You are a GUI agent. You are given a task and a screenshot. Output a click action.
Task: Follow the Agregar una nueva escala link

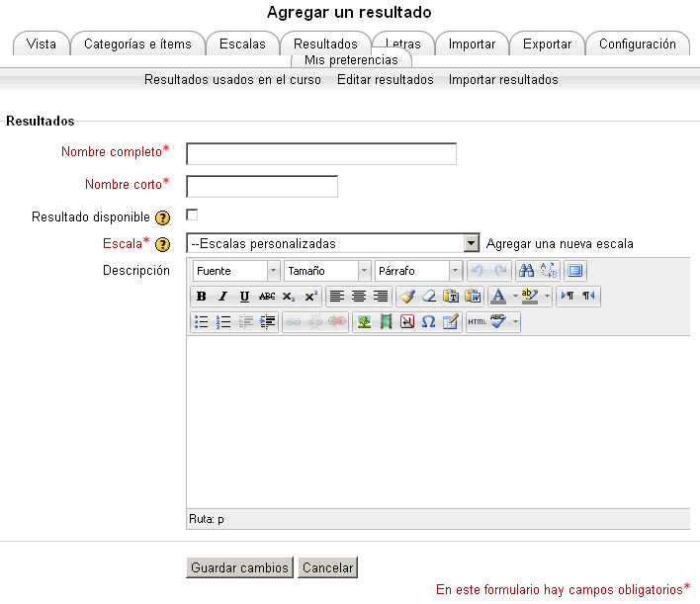click(x=560, y=244)
